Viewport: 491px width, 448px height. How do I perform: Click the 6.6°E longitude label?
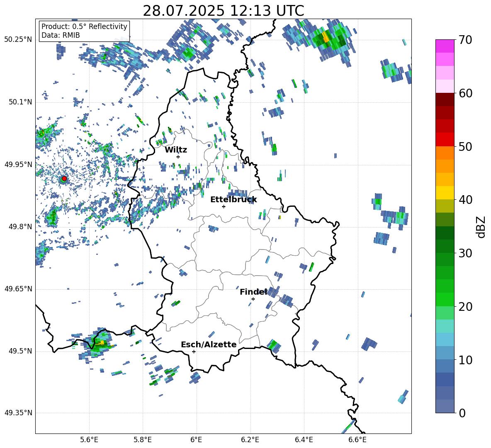point(357,440)
